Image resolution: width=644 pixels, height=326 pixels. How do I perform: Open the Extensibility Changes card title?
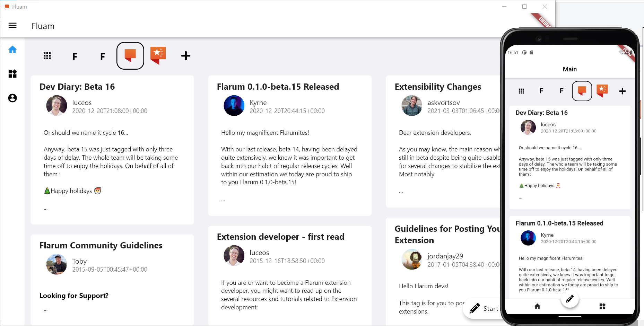coord(438,87)
